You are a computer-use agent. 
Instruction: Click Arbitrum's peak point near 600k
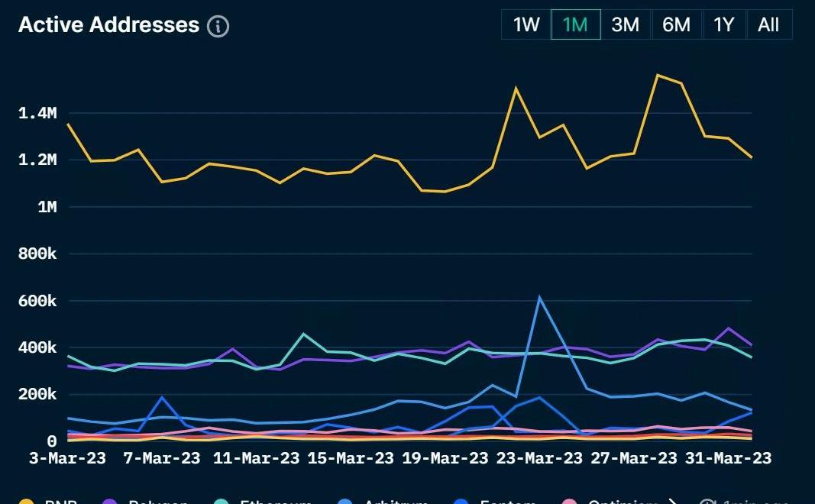(539, 298)
